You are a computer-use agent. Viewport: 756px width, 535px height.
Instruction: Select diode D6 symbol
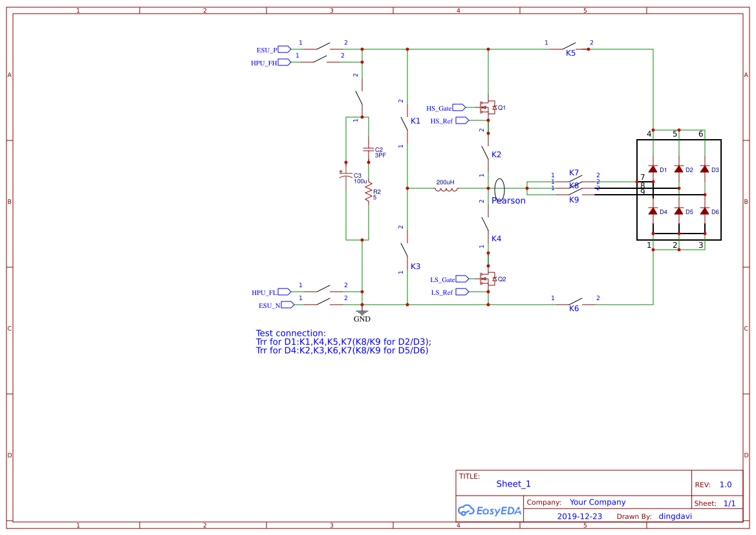[705, 211]
